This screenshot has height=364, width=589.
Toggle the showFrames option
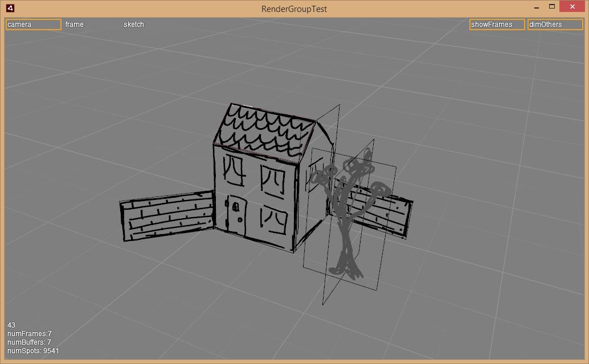497,24
